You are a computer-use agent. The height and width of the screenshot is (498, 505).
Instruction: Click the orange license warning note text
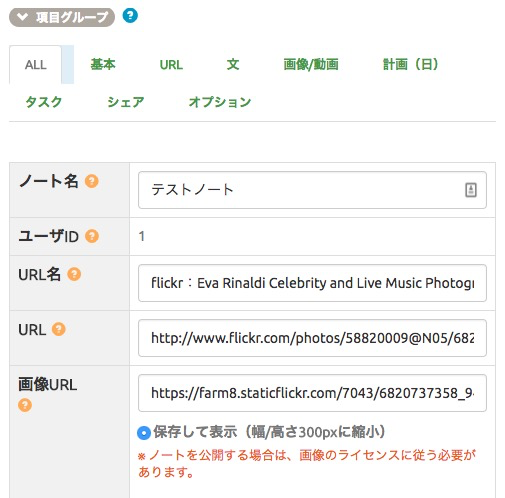pos(307,463)
